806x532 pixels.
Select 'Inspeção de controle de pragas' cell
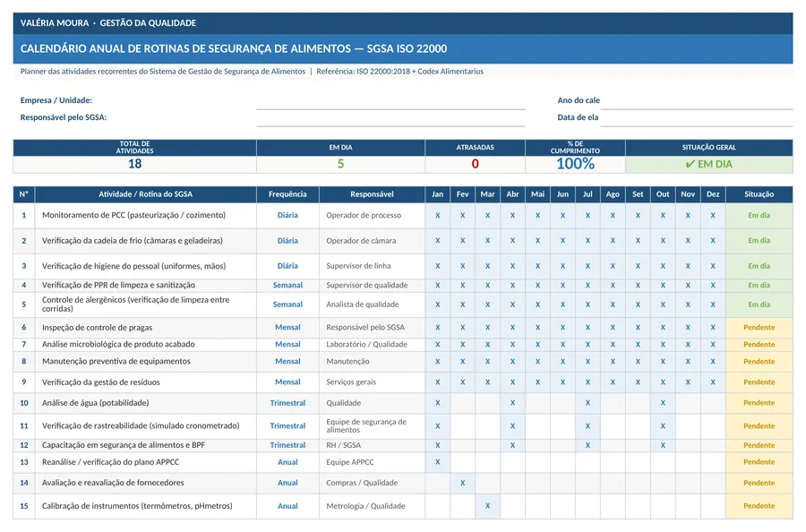(145, 328)
